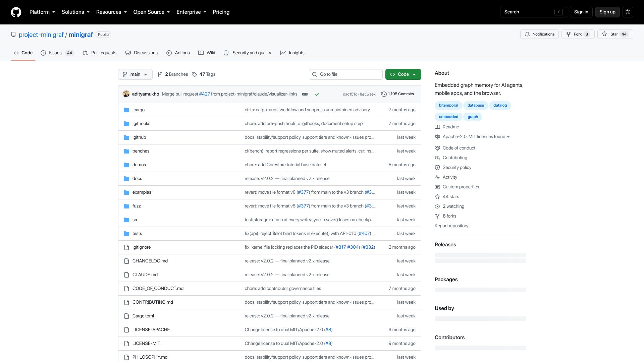Click the Notifications bell button
644x362 pixels.
point(540,34)
